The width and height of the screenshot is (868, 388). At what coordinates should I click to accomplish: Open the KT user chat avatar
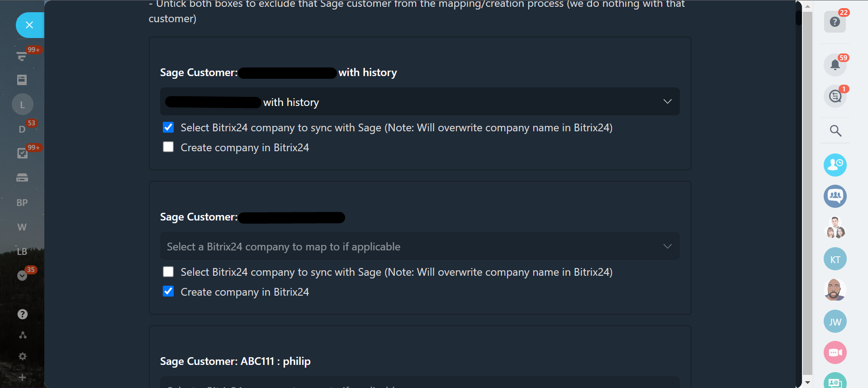[835, 259]
